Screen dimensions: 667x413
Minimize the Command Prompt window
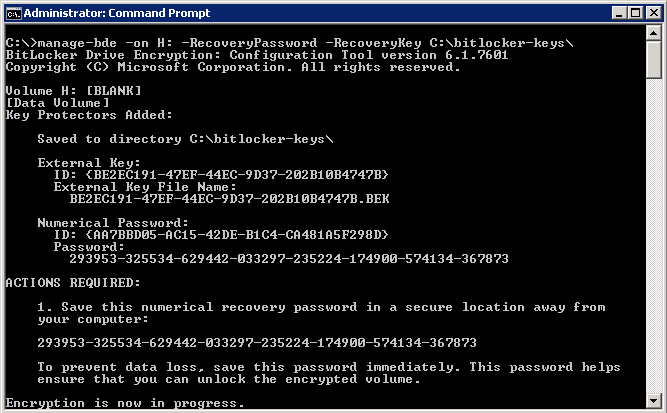[x=619, y=13]
